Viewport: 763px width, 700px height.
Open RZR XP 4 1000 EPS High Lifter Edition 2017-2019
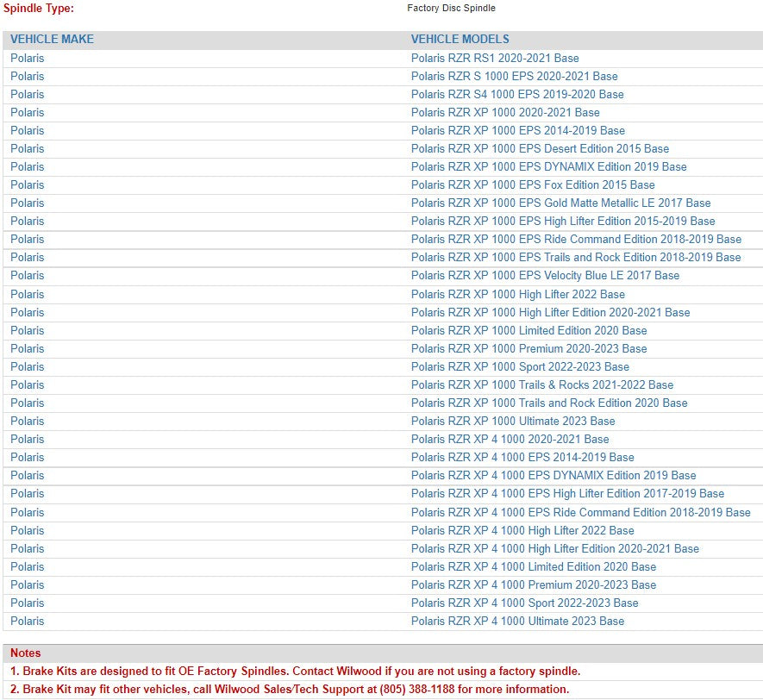point(567,494)
